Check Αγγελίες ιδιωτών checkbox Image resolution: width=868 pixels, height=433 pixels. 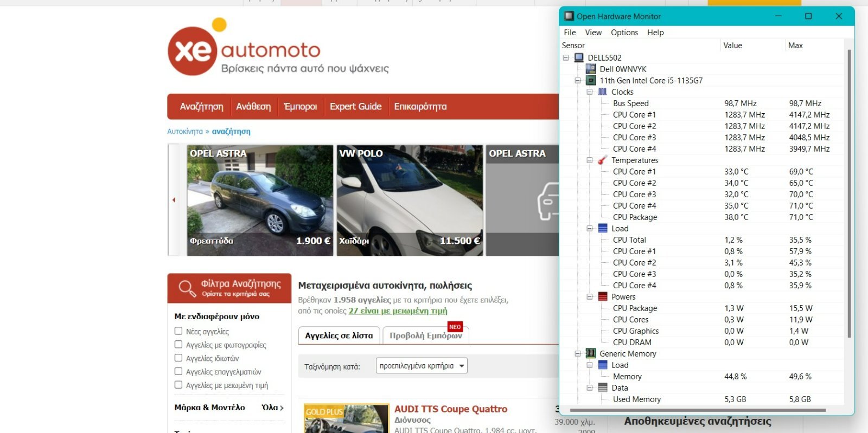(x=178, y=358)
